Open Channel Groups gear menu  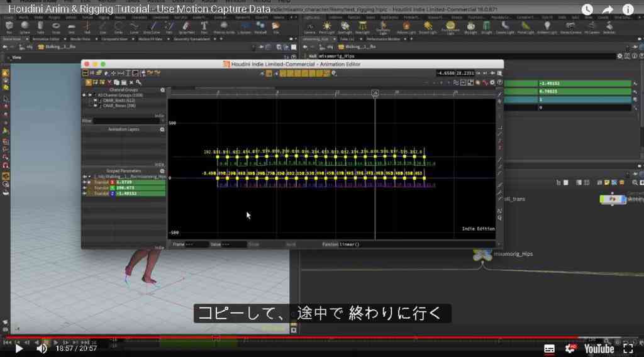(163, 90)
